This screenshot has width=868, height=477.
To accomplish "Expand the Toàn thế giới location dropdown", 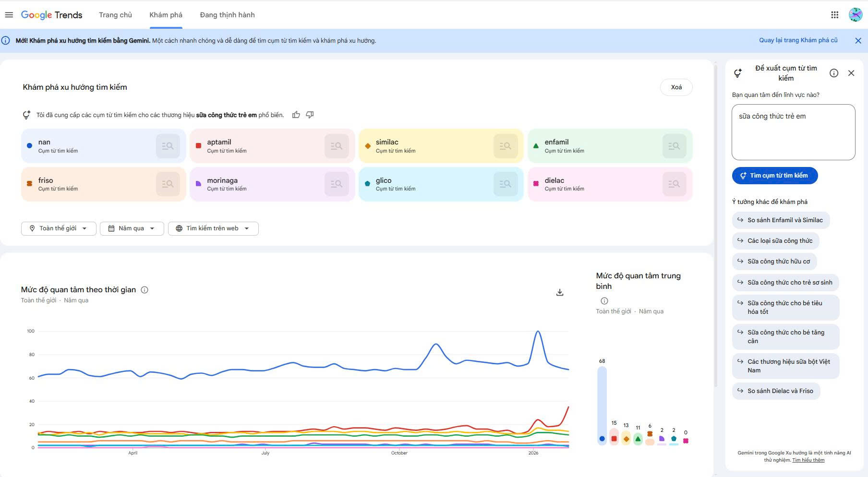I will coord(59,228).
